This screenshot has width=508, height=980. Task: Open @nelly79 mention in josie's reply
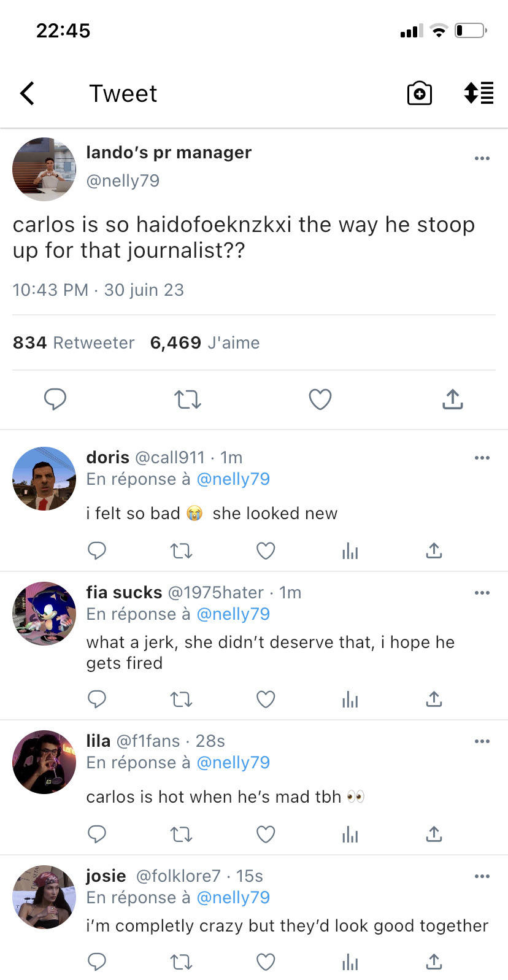(233, 898)
